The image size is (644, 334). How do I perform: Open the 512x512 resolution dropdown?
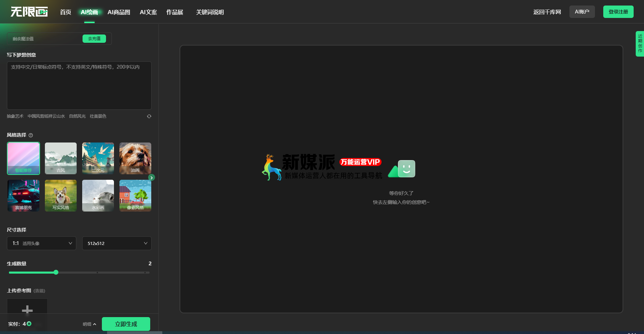(117, 243)
